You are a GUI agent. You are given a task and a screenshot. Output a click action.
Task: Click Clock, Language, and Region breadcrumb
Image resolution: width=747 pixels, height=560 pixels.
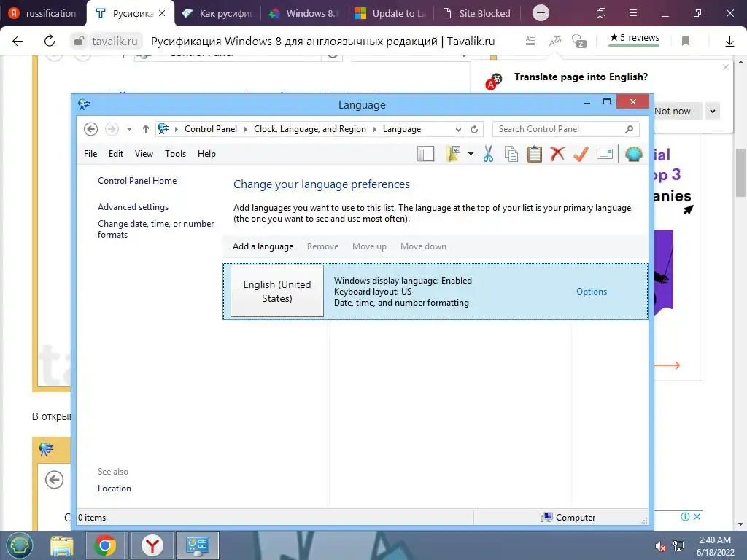(x=309, y=129)
